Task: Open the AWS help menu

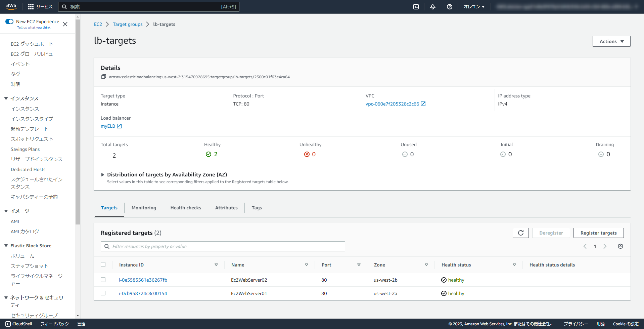Action: click(449, 7)
